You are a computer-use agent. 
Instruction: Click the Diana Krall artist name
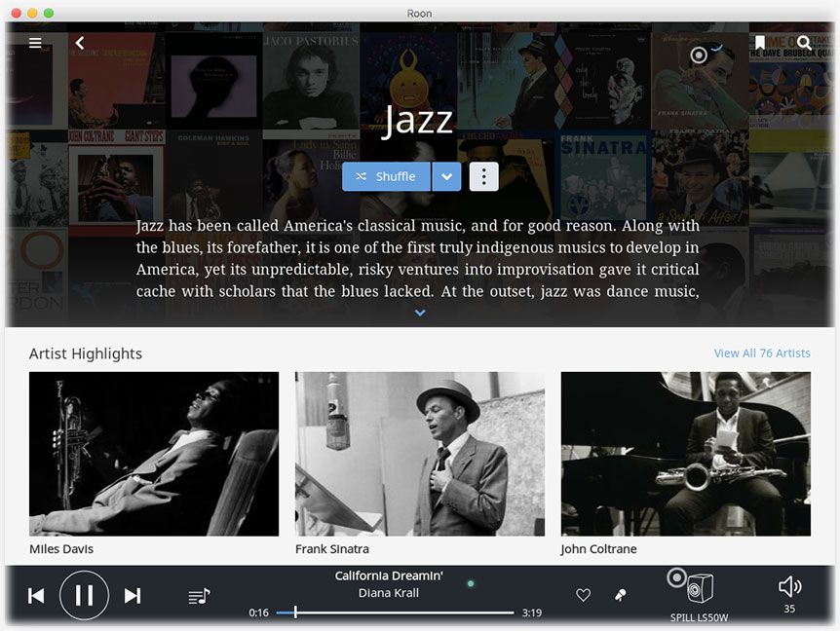pos(389,593)
